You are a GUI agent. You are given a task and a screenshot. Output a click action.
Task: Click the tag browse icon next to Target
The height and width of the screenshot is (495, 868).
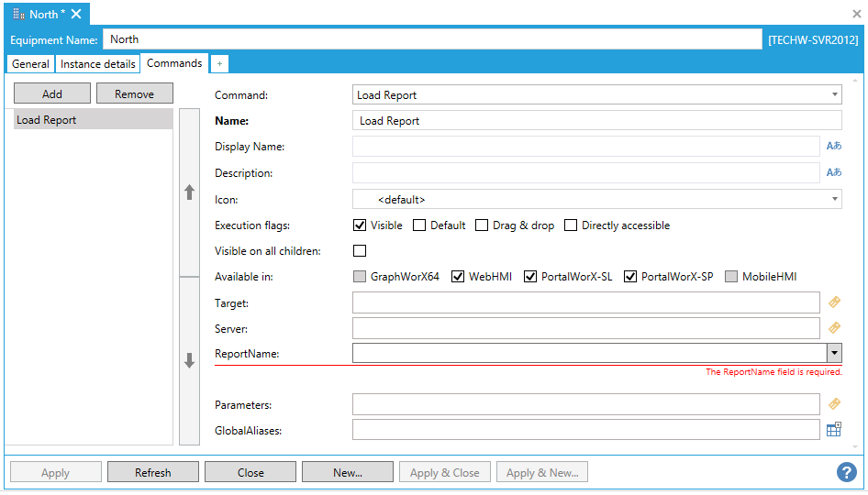tap(834, 302)
